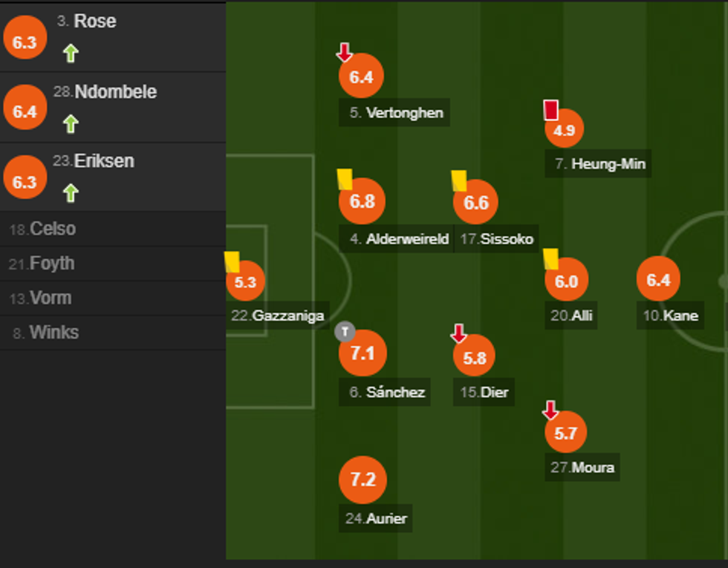Click Heung-Min's red card icon

[550, 110]
